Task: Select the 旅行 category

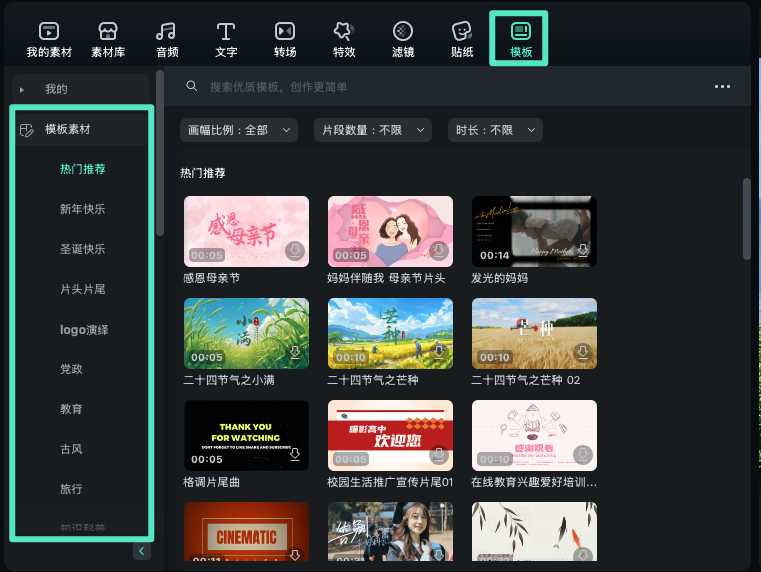Action: [71, 489]
